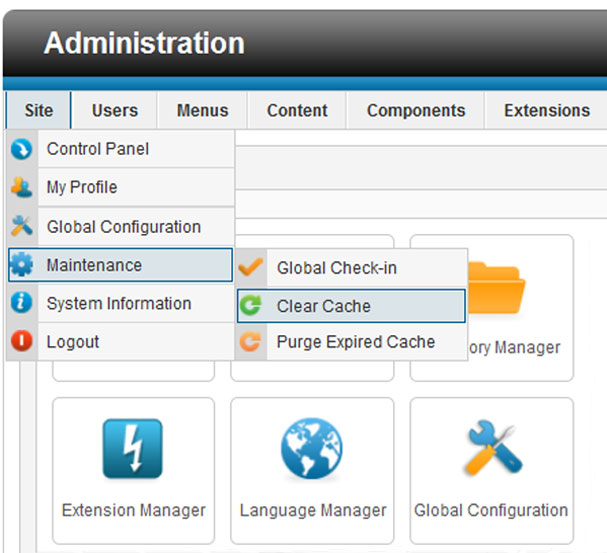Open the Content menu tab
The width and height of the screenshot is (607, 553).
(297, 110)
